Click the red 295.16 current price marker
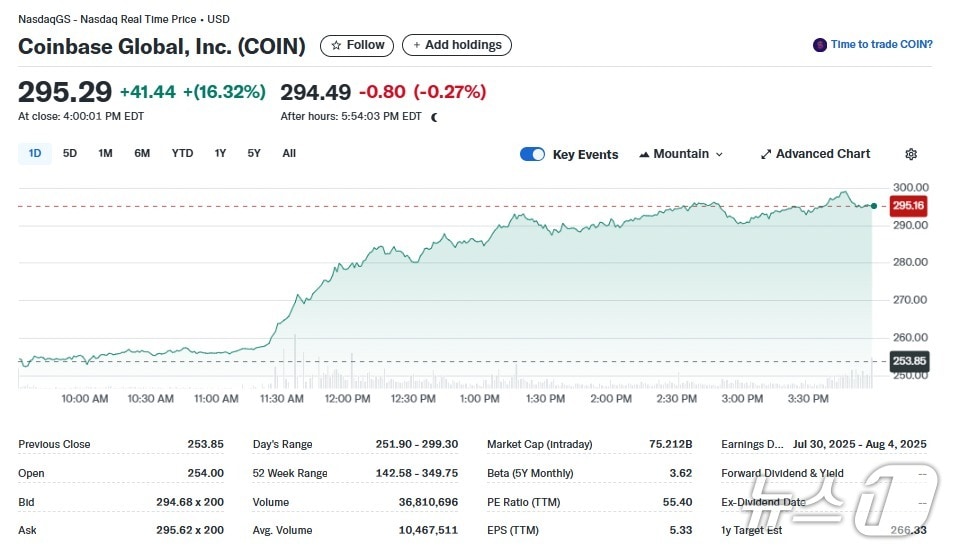This screenshot has height=551, width=953. coord(908,206)
